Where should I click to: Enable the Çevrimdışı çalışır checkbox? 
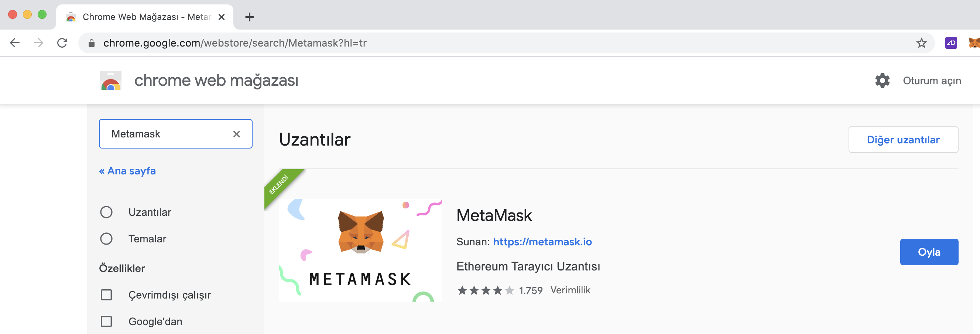click(x=106, y=295)
